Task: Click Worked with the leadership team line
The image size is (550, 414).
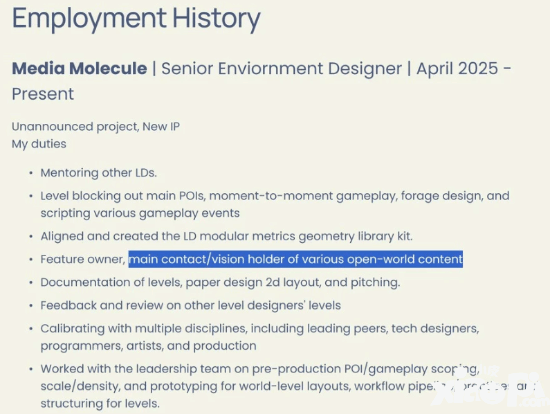Action: (x=260, y=369)
